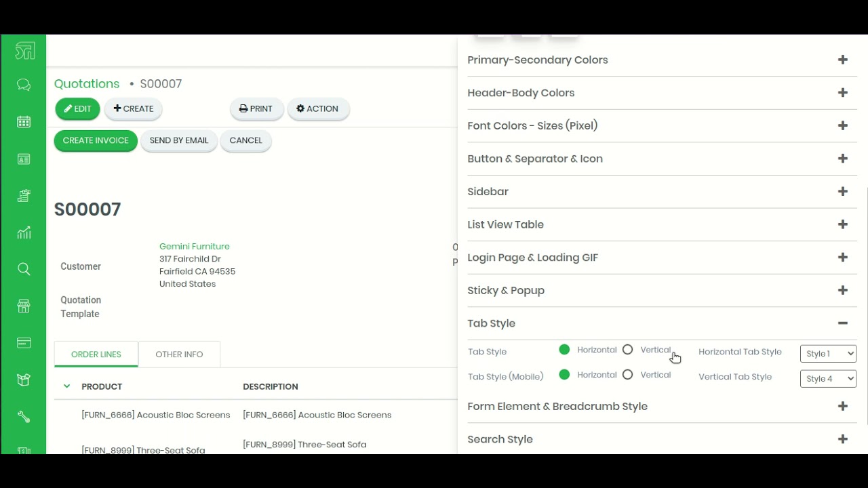The image size is (868, 488).
Task: Open the Action menu
Action: [317, 108]
